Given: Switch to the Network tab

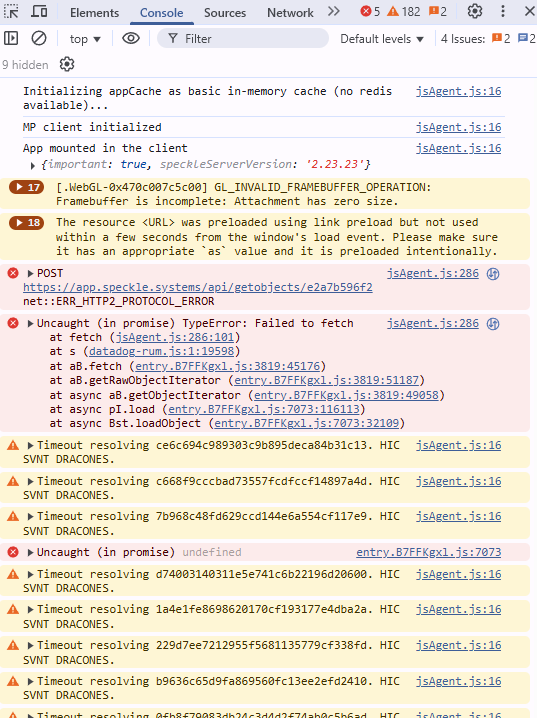Looking at the screenshot, I should 290,12.
